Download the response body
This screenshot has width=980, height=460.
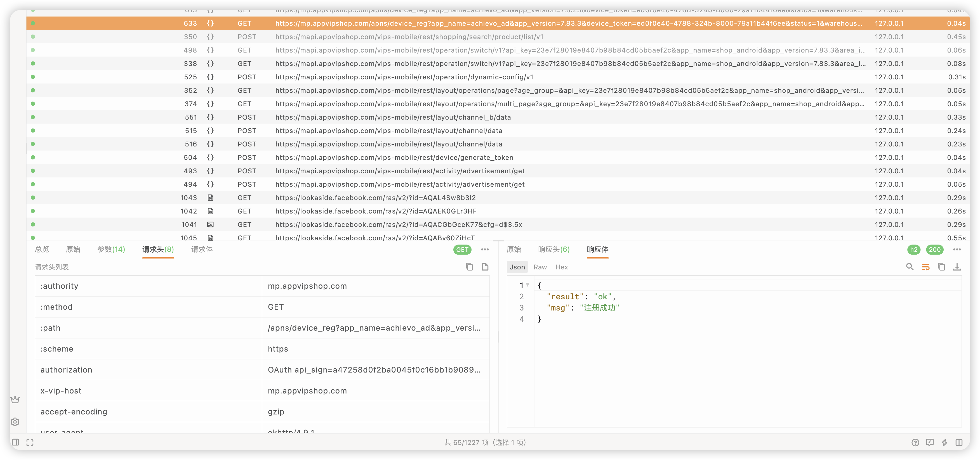tap(957, 267)
